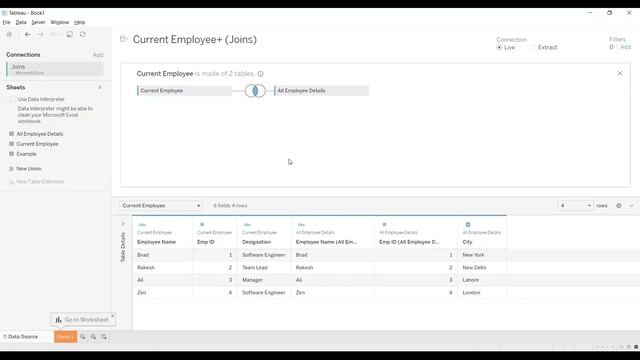Click the Tableau start page icon

coord(9,34)
